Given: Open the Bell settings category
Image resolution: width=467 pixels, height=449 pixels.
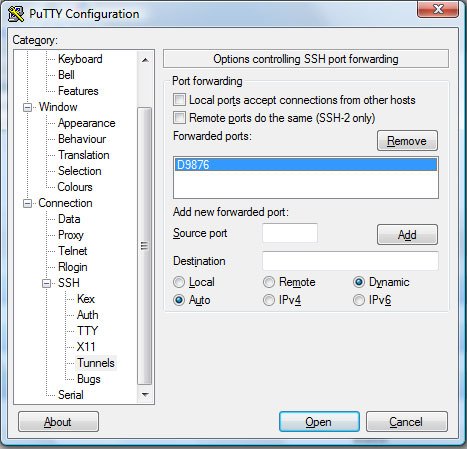Looking at the screenshot, I should pyautogui.click(x=66, y=75).
